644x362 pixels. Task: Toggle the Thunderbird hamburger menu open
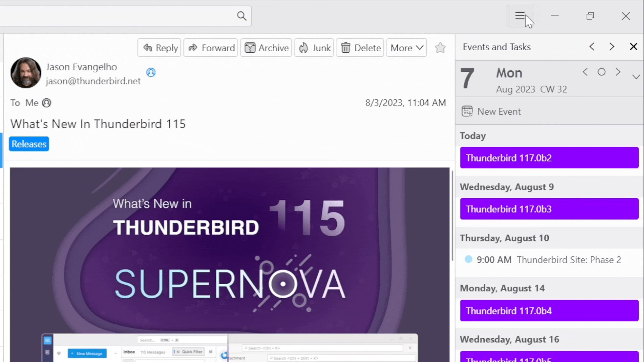[520, 16]
